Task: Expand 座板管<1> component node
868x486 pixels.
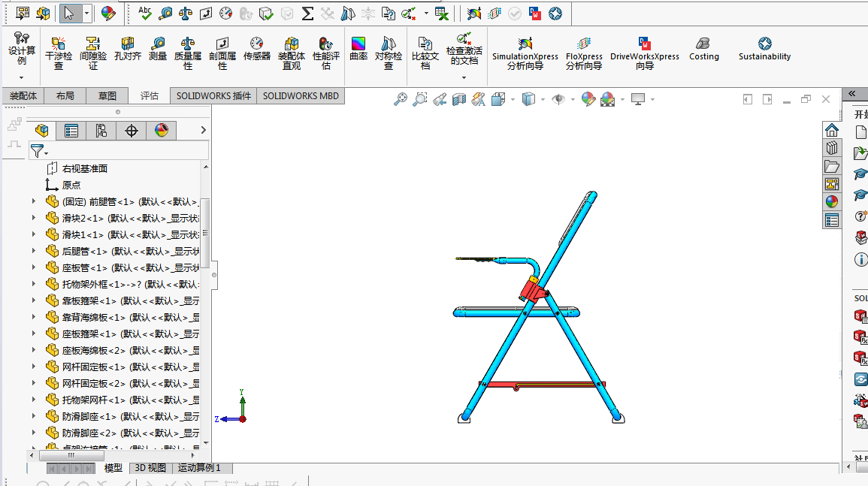Action: pyautogui.click(x=34, y=267)
